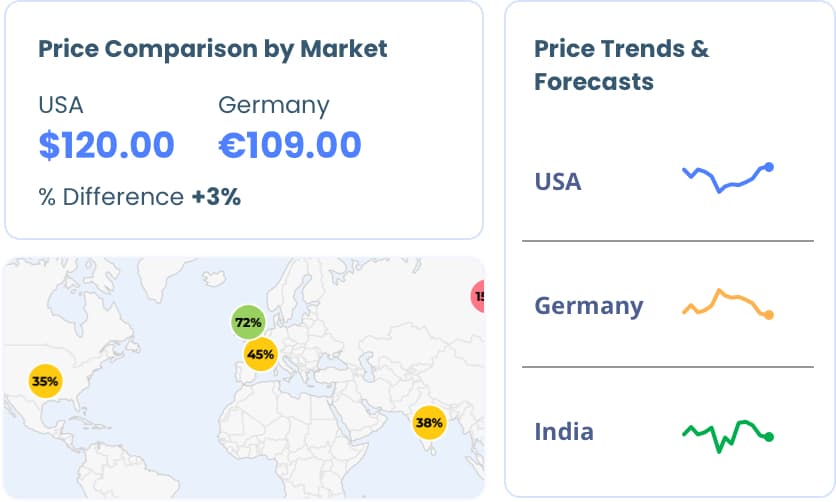836x502 pixels.
Task: Click the green India trend sparkline
Action: pyautogui.click(x=725, y=433)
